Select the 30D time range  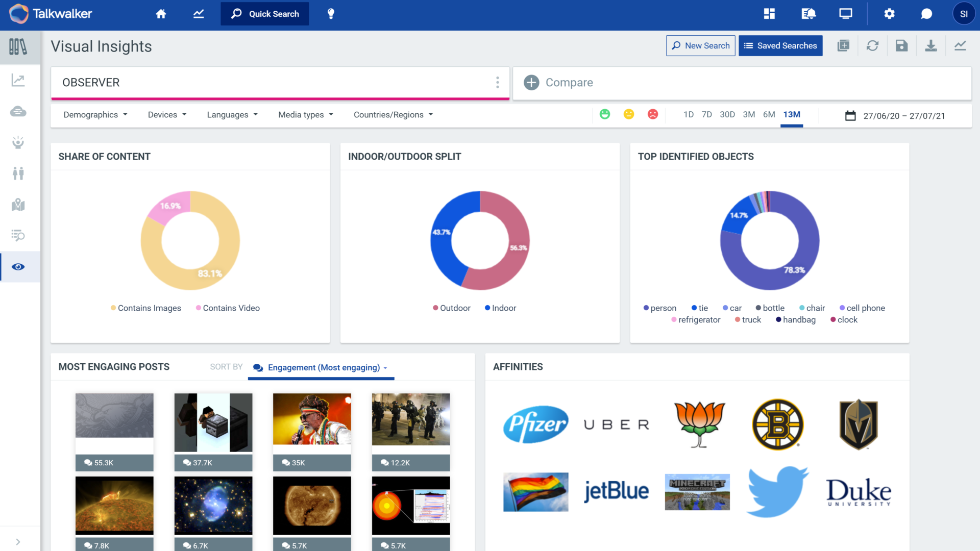727,115
